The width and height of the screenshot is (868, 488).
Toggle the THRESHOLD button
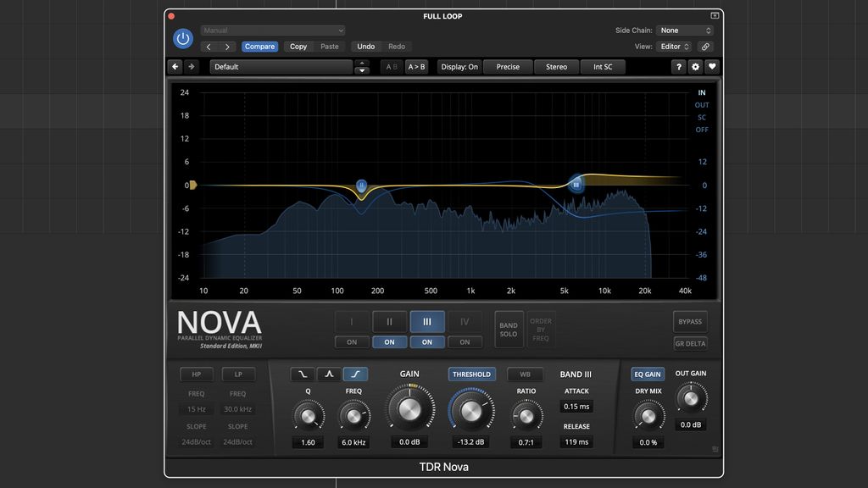point(471,374)
